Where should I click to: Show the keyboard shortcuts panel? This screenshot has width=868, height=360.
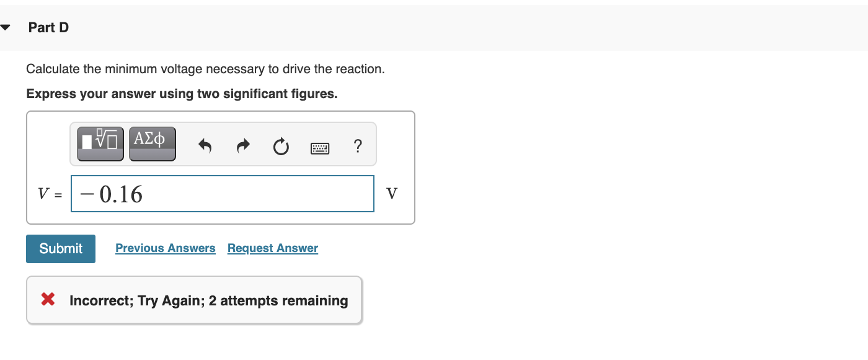click(x=320, y=148)
